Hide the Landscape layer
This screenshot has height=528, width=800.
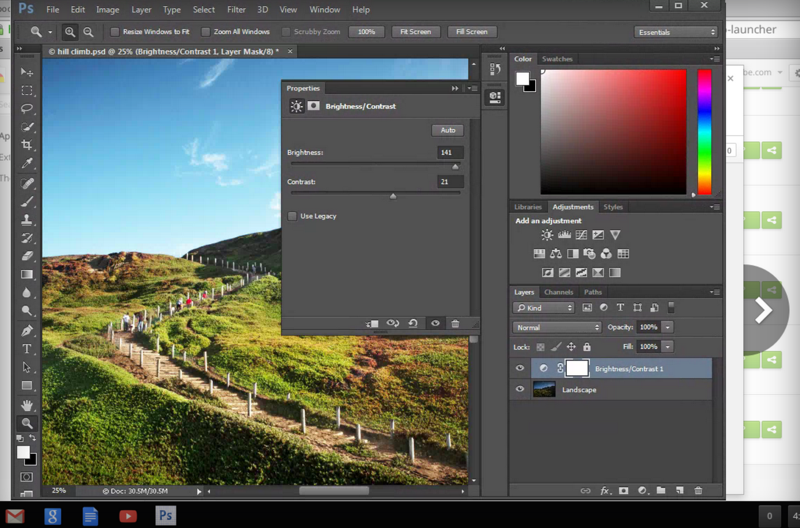(x=519, y=390)
